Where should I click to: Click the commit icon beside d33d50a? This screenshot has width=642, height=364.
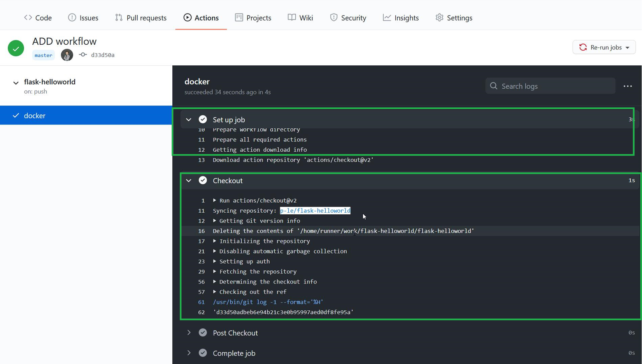(x=83, y=55)
